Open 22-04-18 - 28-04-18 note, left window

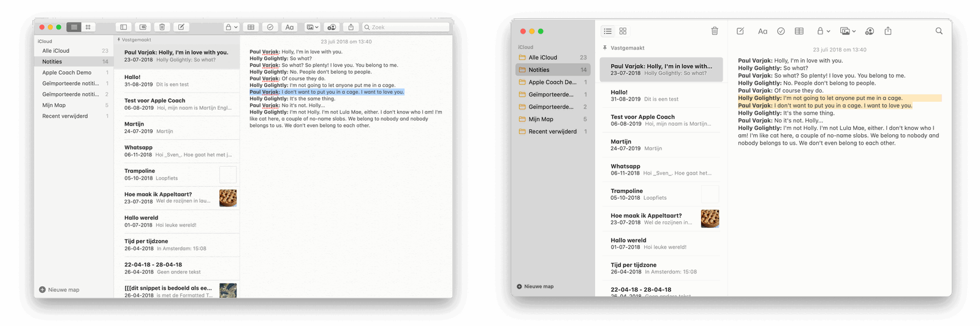point(177,268)
